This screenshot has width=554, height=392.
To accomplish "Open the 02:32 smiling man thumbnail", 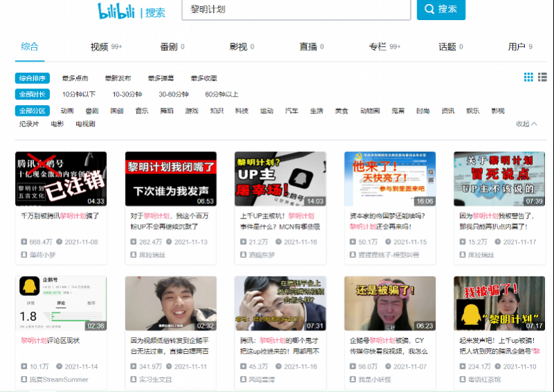I will point(171,304).
